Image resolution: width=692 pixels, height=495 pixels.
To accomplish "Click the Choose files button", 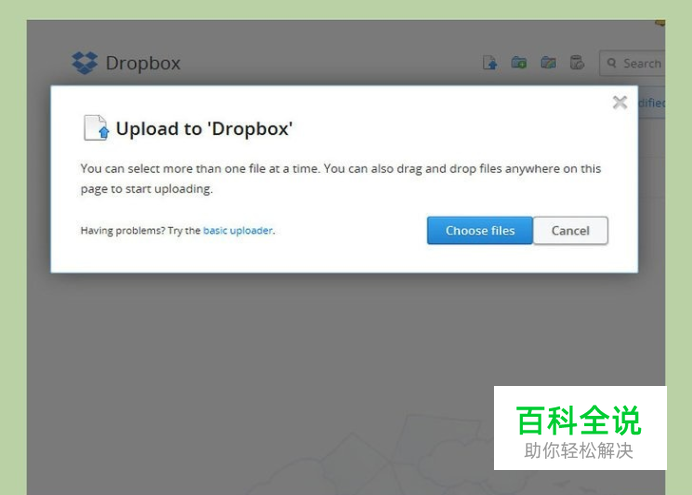I will tap(480, 230).
